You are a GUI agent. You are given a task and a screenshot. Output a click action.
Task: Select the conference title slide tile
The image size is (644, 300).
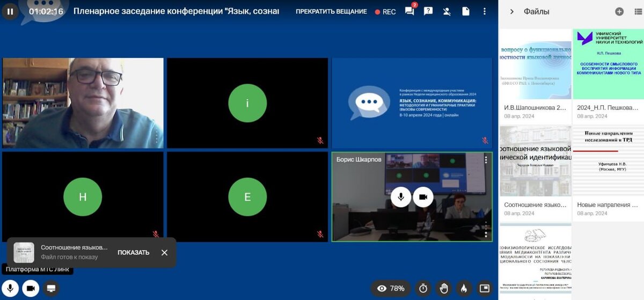[412, 103]
